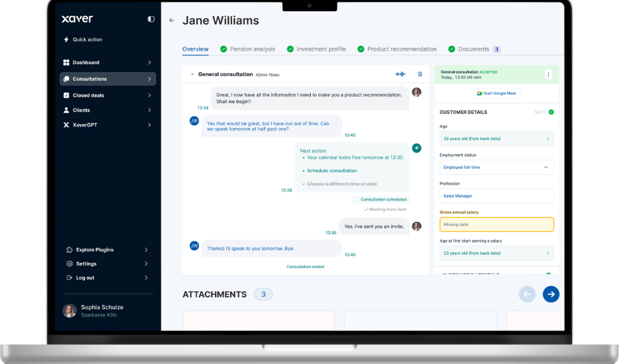
Task: Click the green check icon on Pension analysis tab
Action: pos(223,49)
